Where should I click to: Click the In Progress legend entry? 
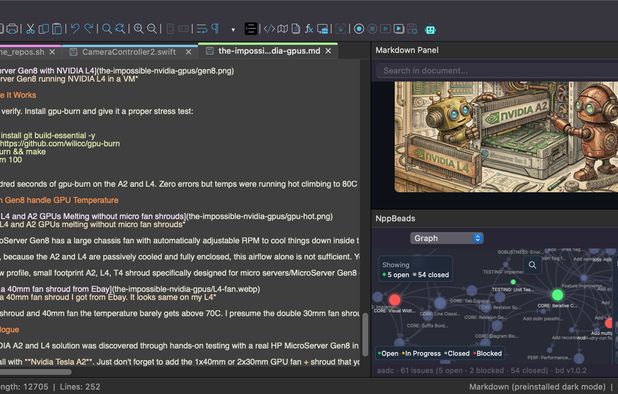click(421, 353)
